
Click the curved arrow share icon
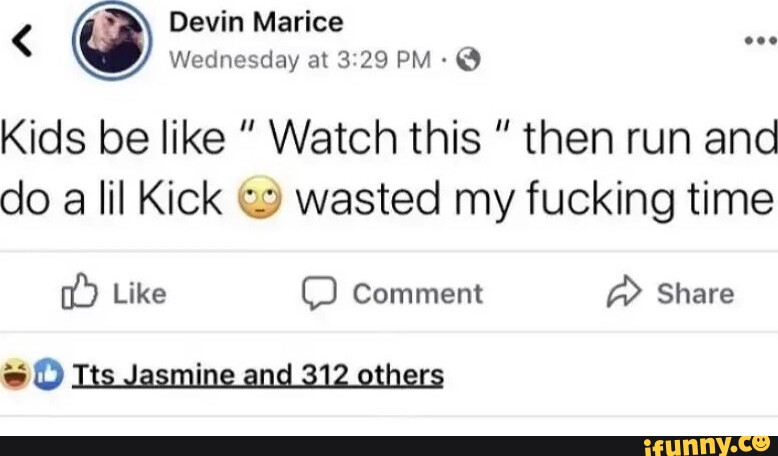tap(625, 293)
